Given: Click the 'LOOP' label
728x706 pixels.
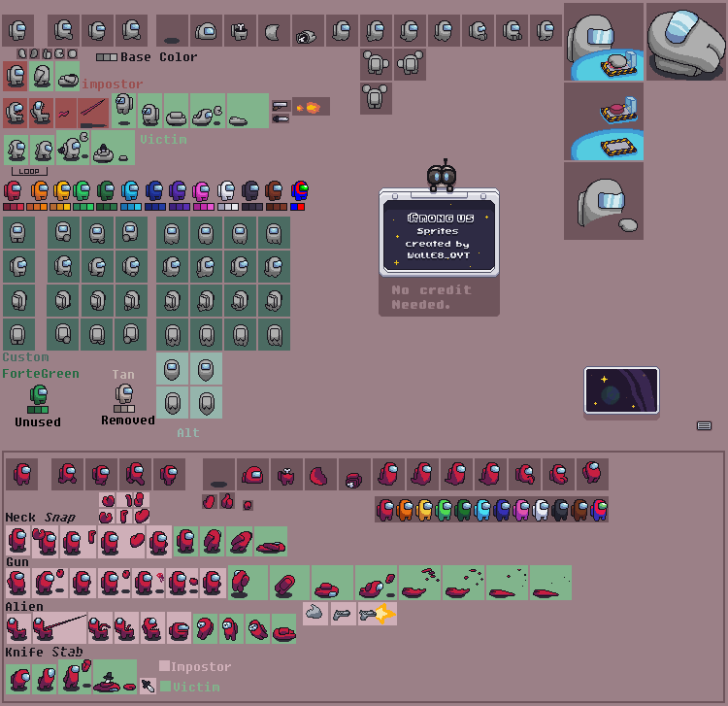Looking at the screenshot, I should pos(29,171).
